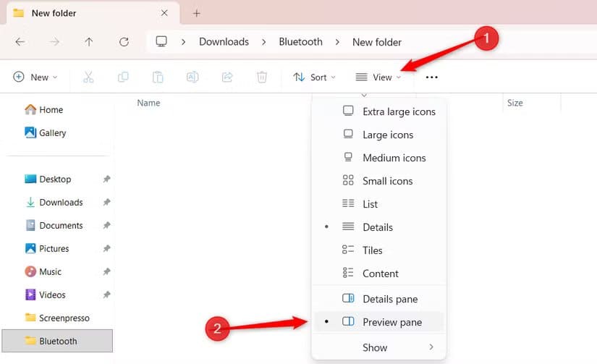597x364 pixels.
Task: Add a new tab with plus icon
Action: coord(196,13)
